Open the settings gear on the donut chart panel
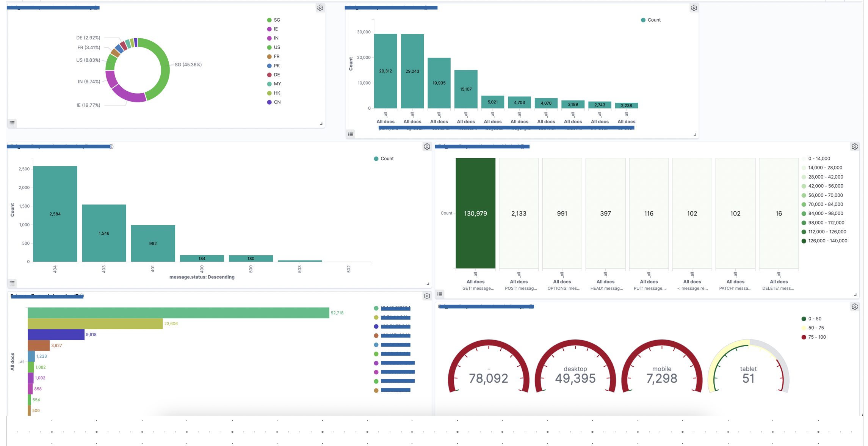868x446 pixels. pos(321,8)
